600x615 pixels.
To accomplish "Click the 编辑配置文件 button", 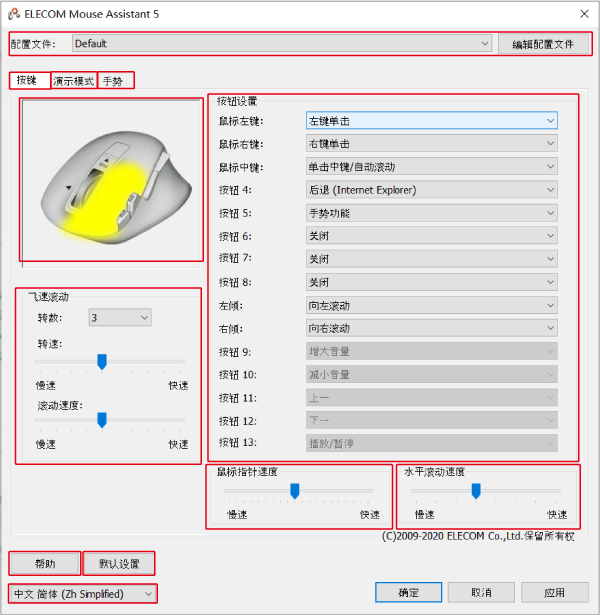I will [x=543, y=44].
